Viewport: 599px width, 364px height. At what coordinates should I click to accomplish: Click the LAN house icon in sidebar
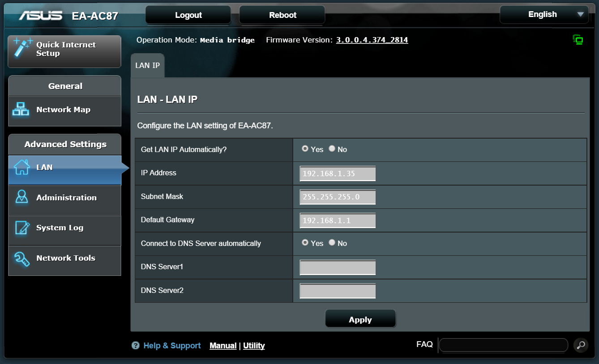[x=21, y=167]
